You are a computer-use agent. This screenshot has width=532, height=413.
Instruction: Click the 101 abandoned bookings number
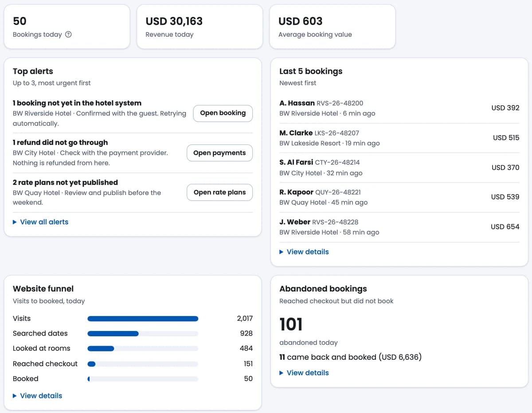(x=291, y=324)
